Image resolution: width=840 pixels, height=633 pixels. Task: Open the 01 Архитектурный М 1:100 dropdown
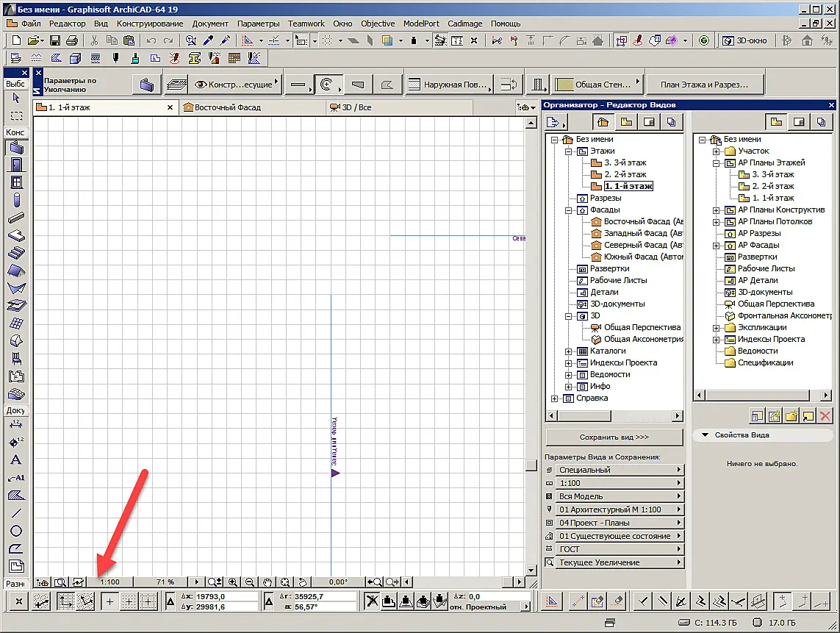[x=620, y=509]
